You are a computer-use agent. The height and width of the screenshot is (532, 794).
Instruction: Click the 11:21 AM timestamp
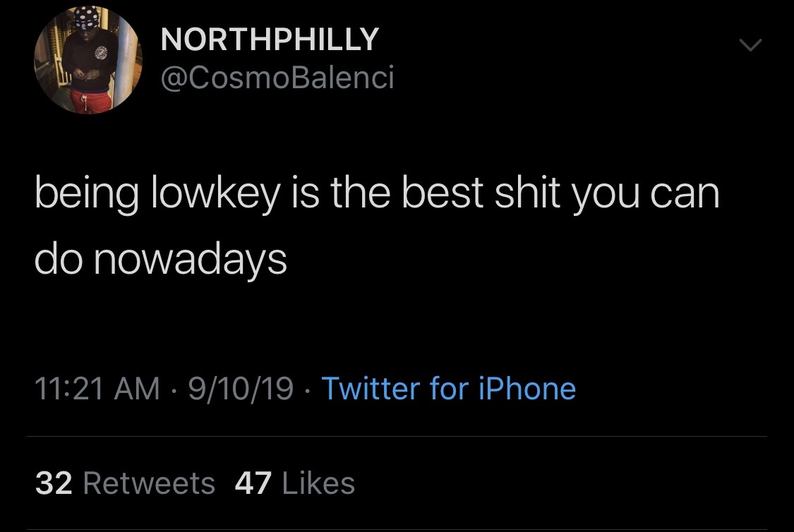coord(97,388)
